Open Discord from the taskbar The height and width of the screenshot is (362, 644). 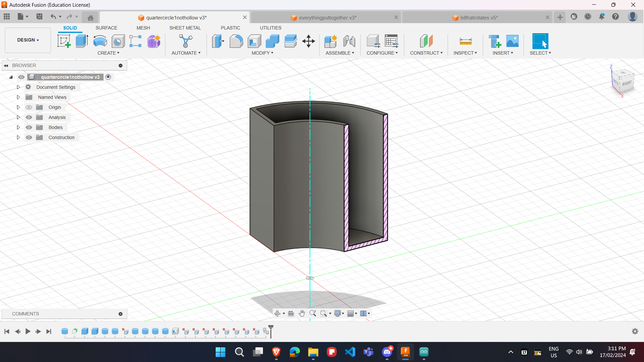pyautogui.click(x=387, y=352)
